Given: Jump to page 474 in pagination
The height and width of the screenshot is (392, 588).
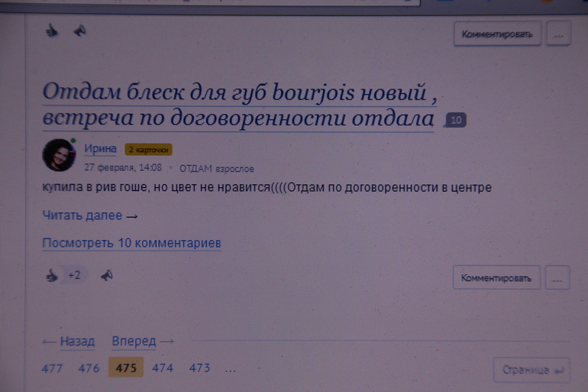Looking at the screenshot, I should tap(163, 368).
